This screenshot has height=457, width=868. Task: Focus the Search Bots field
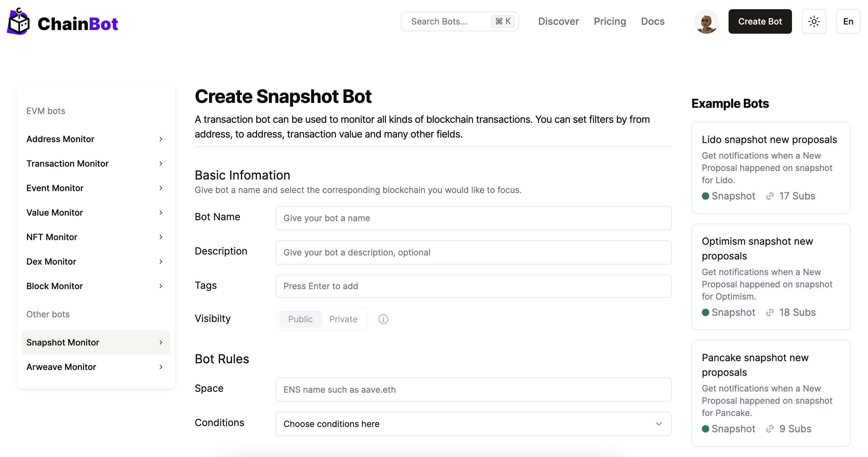point(445,21)
